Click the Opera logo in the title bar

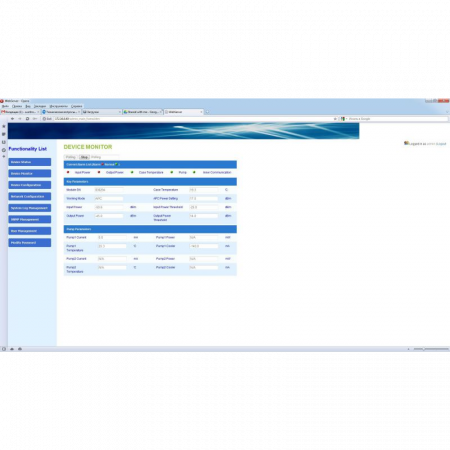pos(2,101)
